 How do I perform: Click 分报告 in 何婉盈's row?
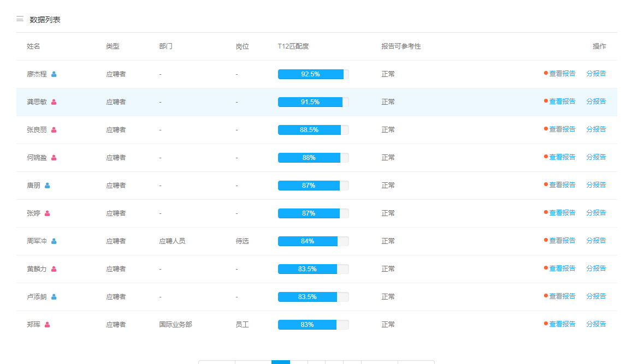(596, 157)
